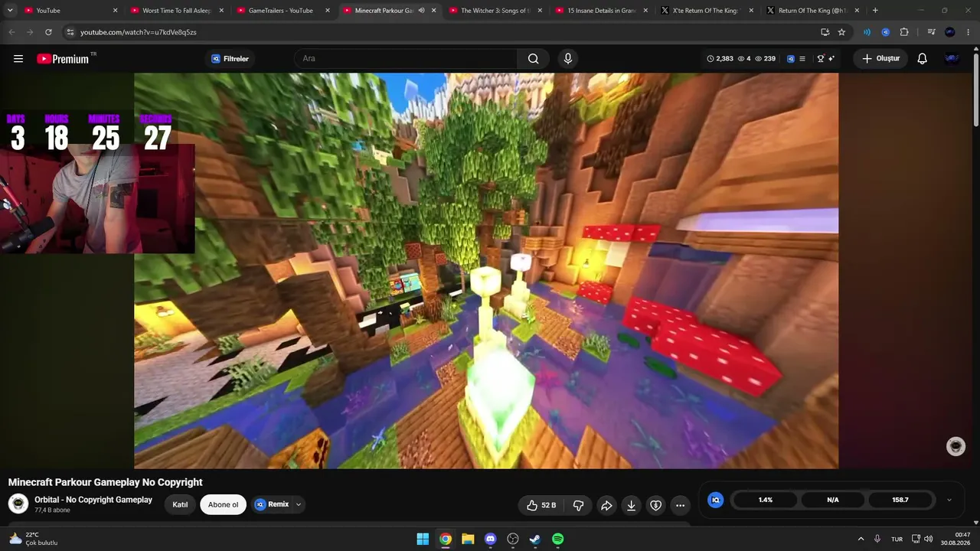This screenshot has width=980, height=551.
Task: Show hidden system tray icons
Action: point(861,540)
